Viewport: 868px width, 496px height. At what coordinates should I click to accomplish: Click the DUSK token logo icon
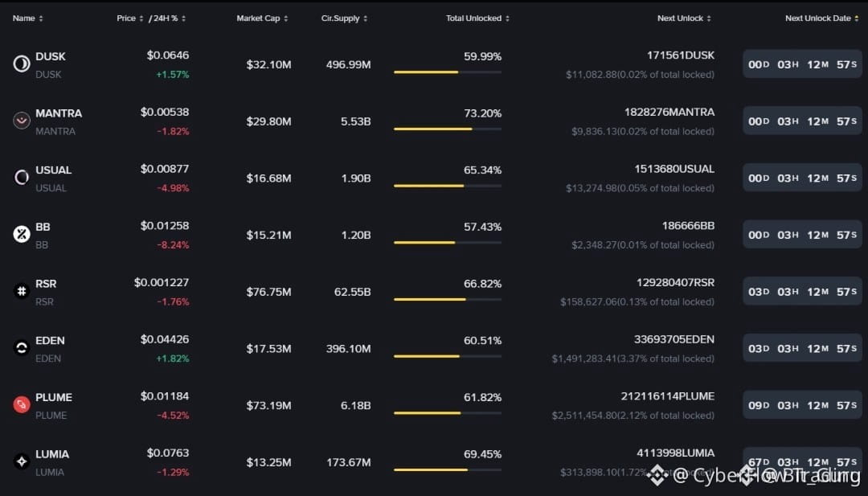[22, 64]
